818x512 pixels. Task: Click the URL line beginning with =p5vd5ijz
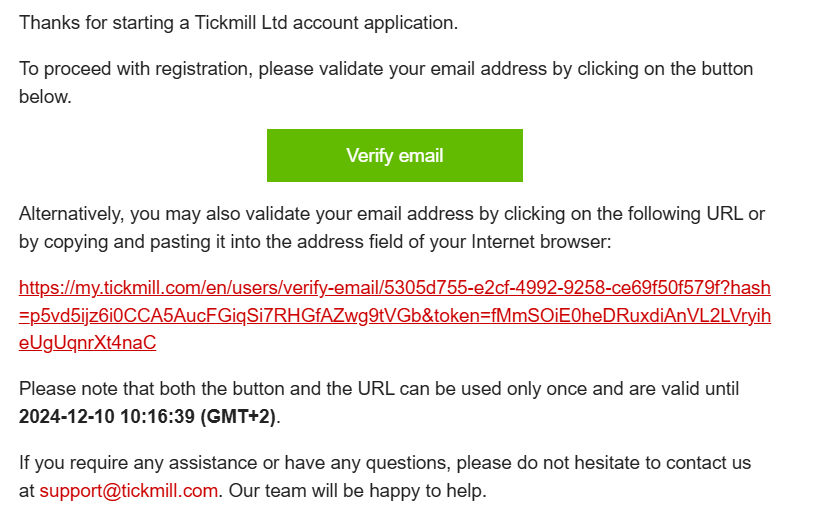coord(394,316)
